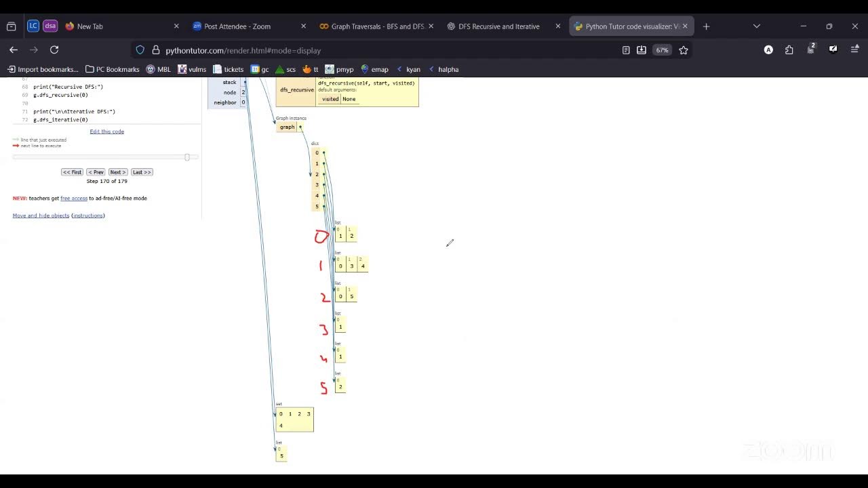Close the DFS Recursive and Iterative tab

pos(558,26)
